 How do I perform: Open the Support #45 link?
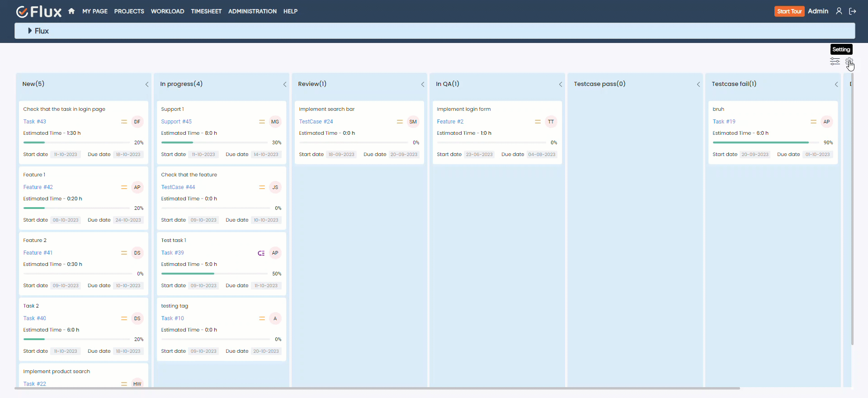[176, 122]
